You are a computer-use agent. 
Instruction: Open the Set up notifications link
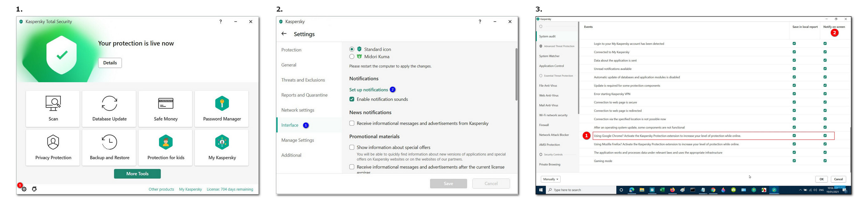tap(369, 90)
